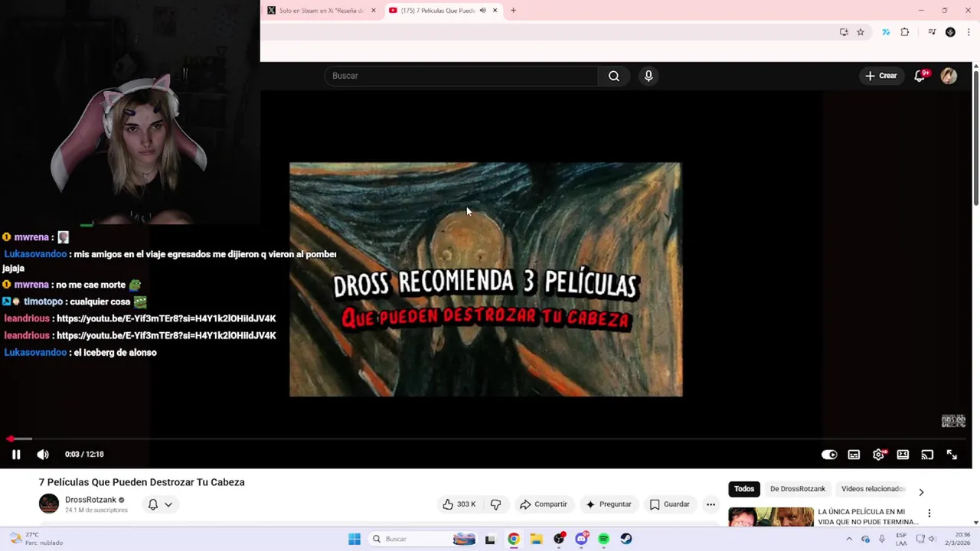Open the Chrome three-dot menu
The height and width of the screenshot is (551, 980).
click(x=969, y=32)
